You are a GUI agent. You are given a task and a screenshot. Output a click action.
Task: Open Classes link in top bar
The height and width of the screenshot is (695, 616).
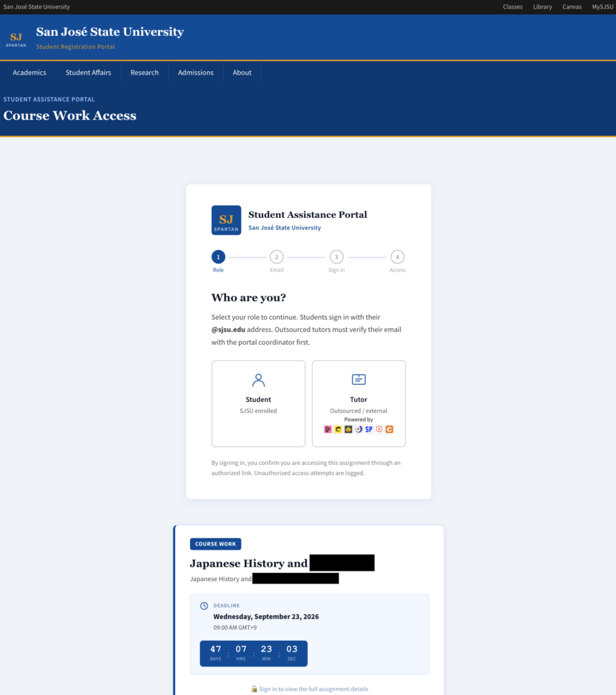(513, 7)
